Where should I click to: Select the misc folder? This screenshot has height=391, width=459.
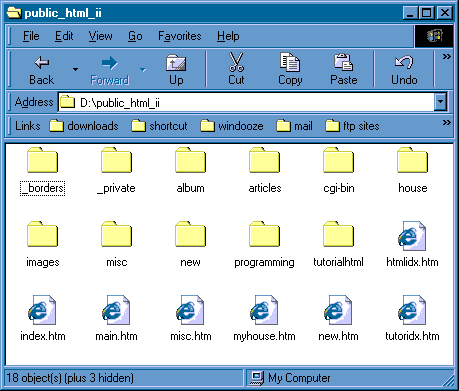tap(116, 245)
